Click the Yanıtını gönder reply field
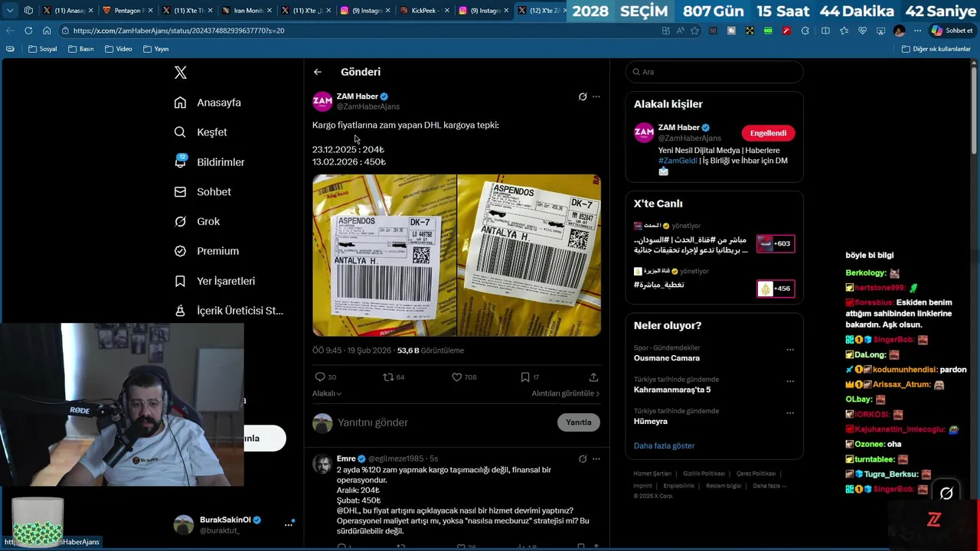 (x=444, y=422)
